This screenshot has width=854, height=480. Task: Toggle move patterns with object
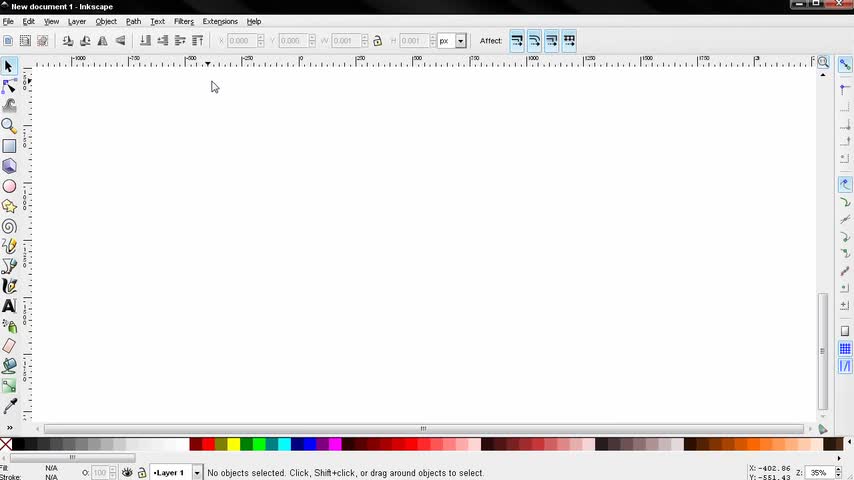click(569, 41)
